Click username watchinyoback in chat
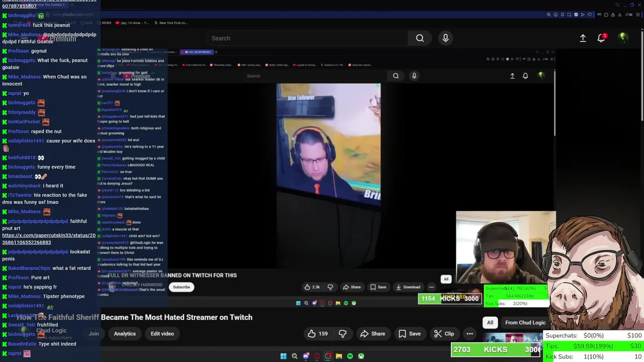Viewport: 644px width, 362px height. coord(24,186)
